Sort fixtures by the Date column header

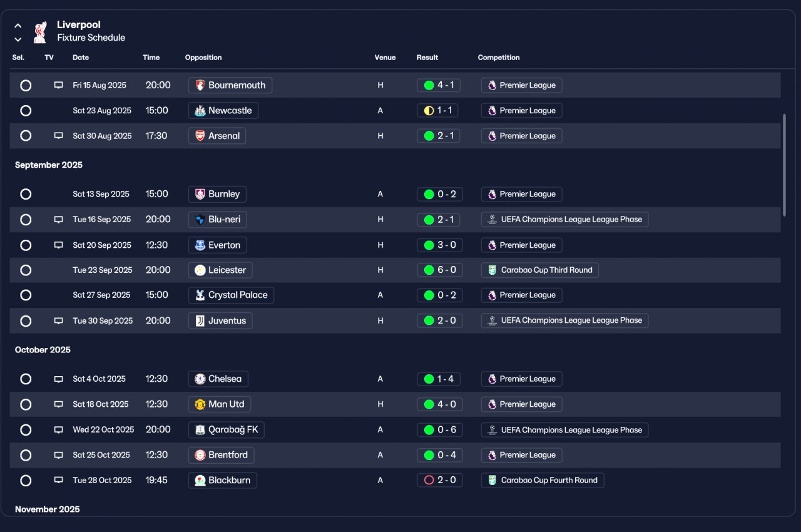(81, 58)
